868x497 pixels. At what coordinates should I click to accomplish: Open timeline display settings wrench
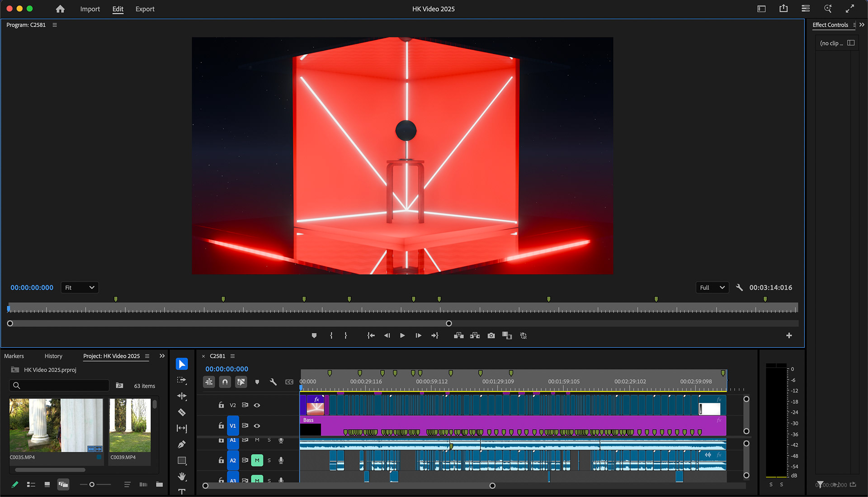pyautogui.click(x=273, y=382)
